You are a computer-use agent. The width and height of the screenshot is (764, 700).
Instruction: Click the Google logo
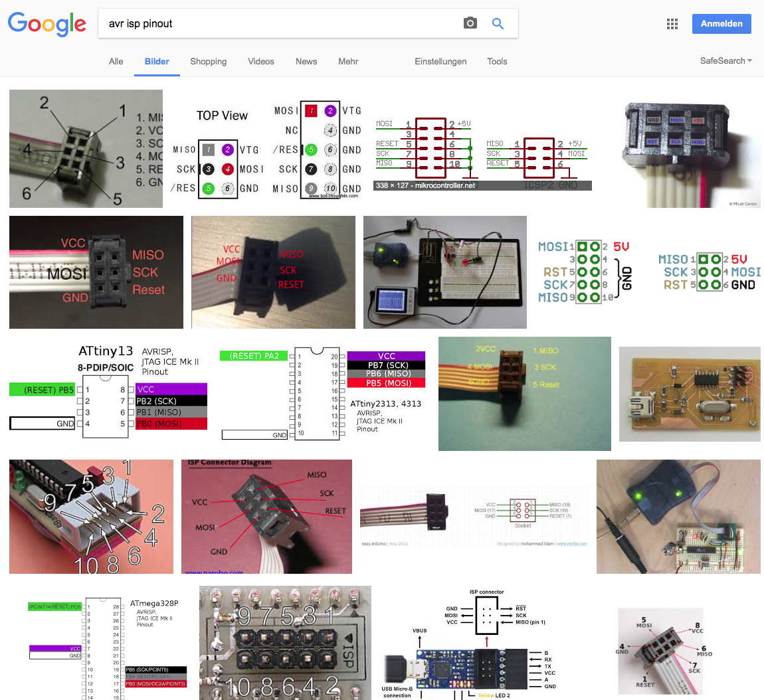click(47, 24)
